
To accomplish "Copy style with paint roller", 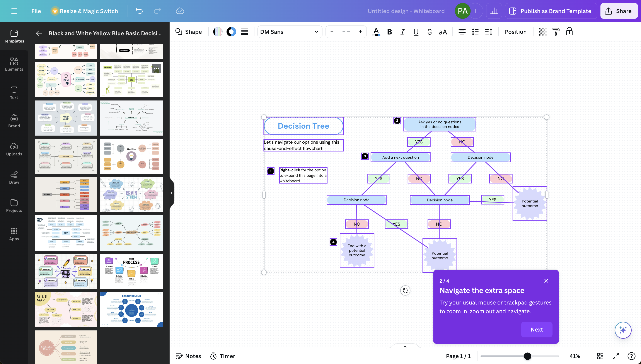I will coord(556,32).
